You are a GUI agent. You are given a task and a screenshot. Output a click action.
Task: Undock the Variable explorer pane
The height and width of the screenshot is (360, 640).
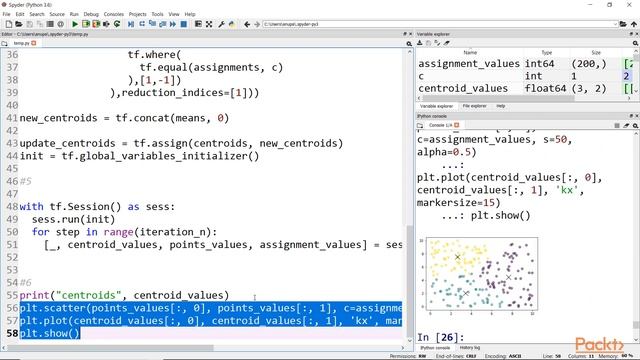coord(631,34)
